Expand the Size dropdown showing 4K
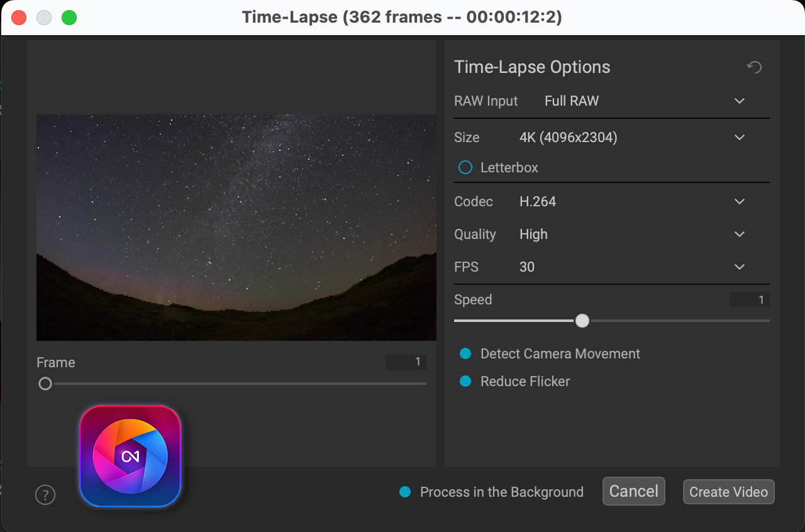 pyautogui.click(x=739, y=138)
